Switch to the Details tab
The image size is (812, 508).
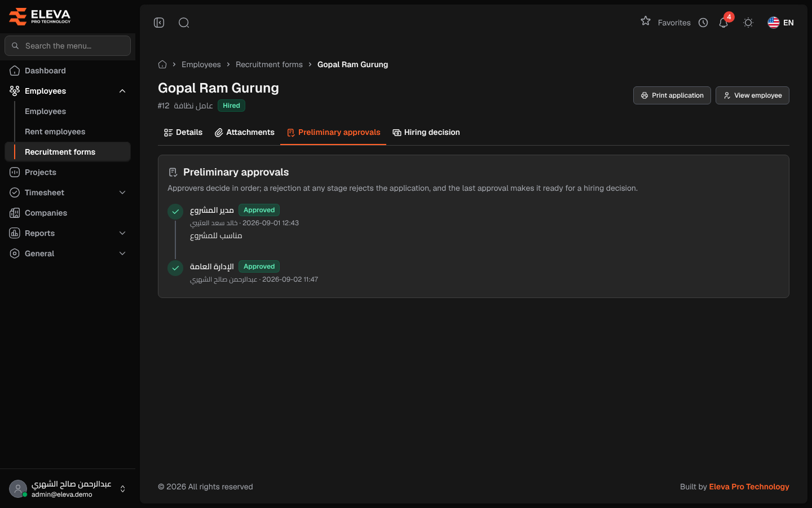[x=183, y=132]
